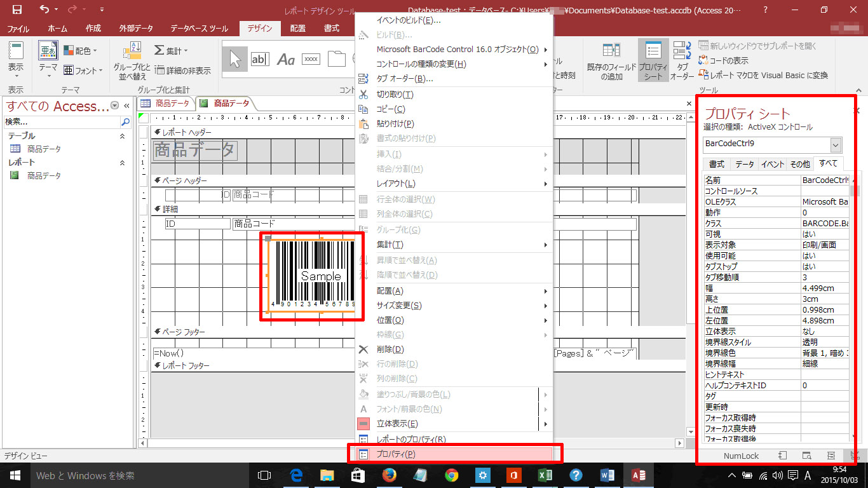Open the 集計 totals dropdown
The width and height of the screenshot is (868, 488).
click(172, 51)
